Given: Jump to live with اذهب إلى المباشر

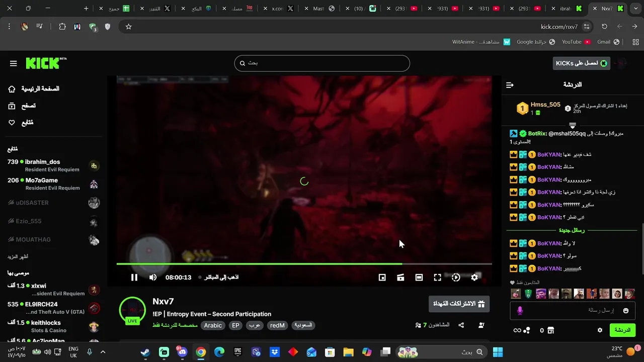Looking at the screenshot, I should (218, 277).
